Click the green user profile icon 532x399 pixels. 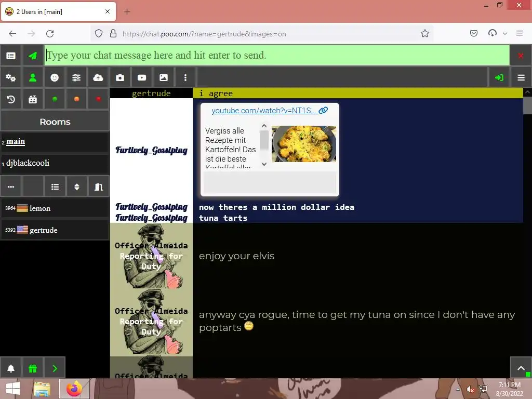click(33, 78)
